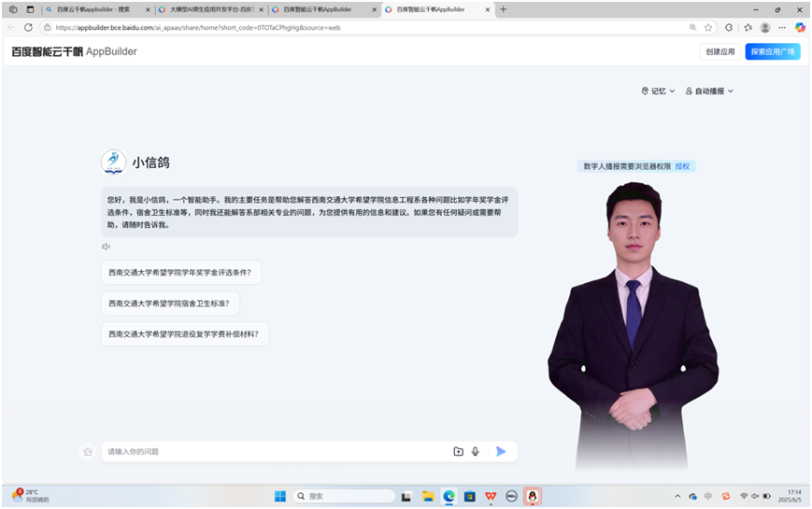This screenshot has width=812, height=509.
Task: Click the 创建应用 button
Action: tap(719, 51)
